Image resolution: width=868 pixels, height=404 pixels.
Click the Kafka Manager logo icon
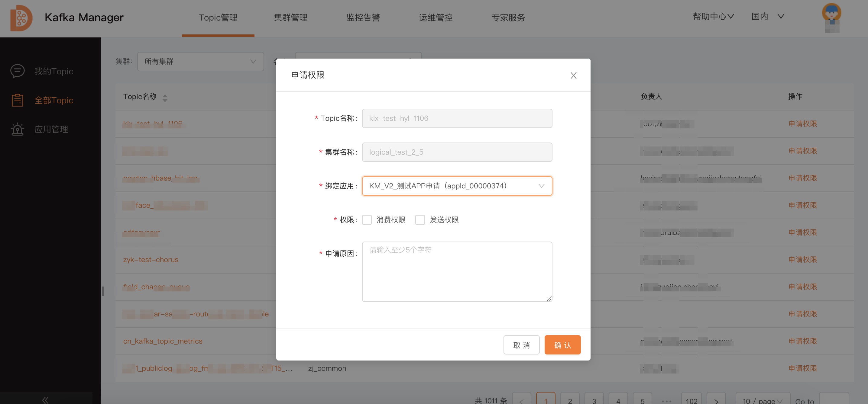click(21, 18)
